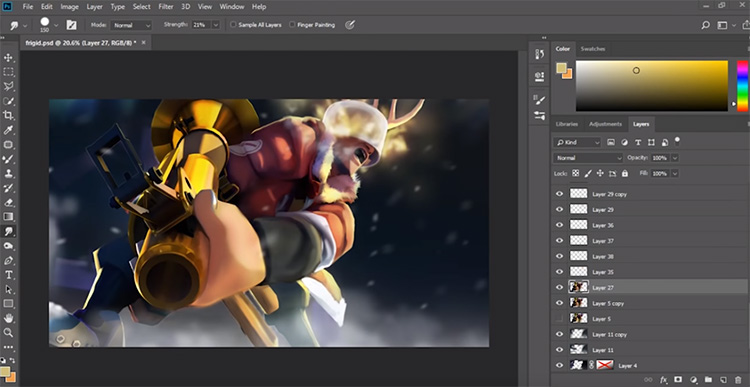Click foreground color swatch in Color panel
The width and height of the screenshot is (750, 387).
(x=562, y=68)
